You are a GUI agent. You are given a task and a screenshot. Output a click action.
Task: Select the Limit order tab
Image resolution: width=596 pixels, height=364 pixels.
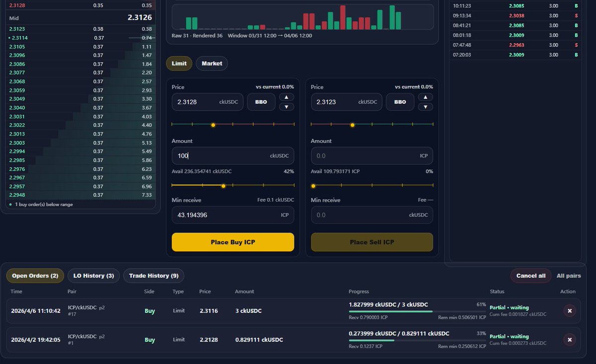click(179, 63)
